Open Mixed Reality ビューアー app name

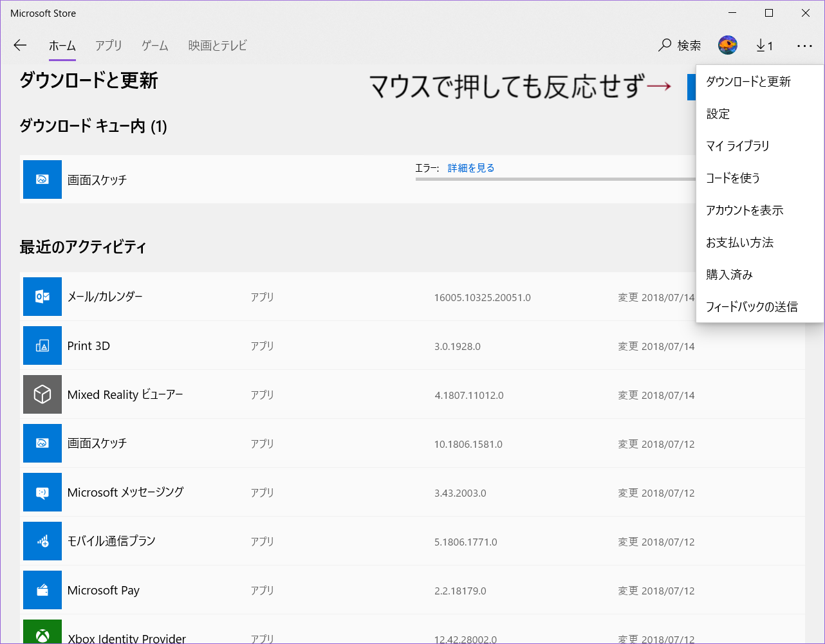125,394
